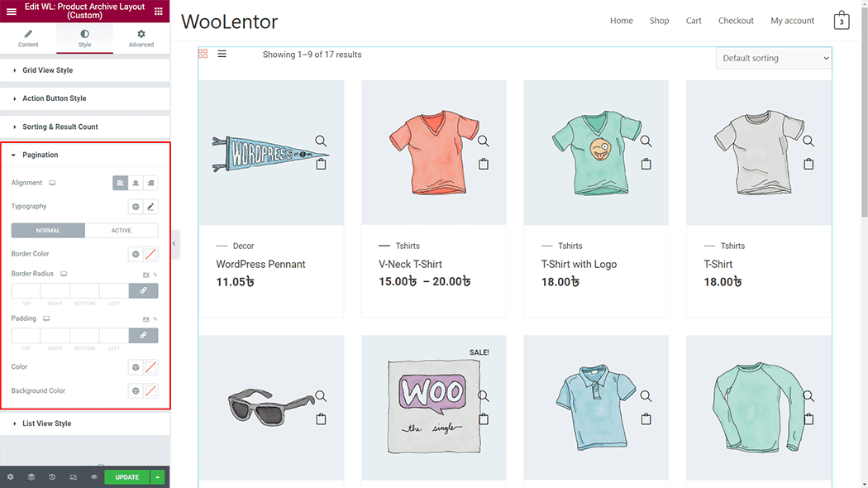
Task: Pick the pagination Background Color swatch
Action: click(x=150, y=391)
